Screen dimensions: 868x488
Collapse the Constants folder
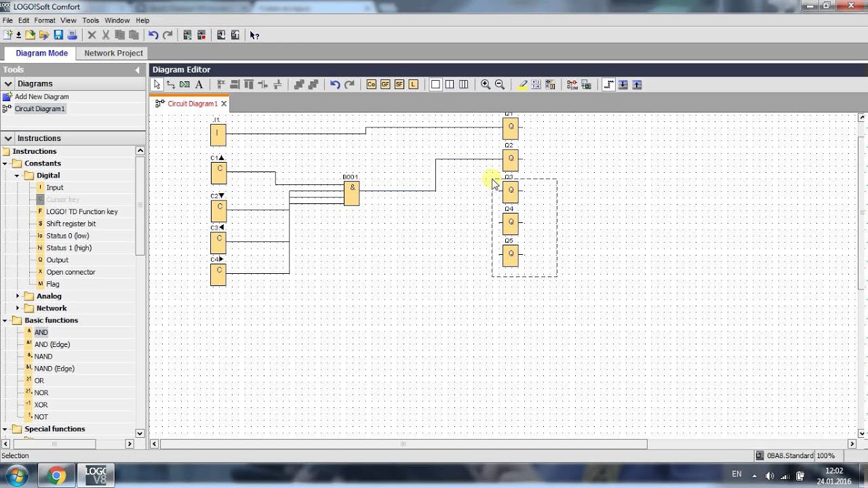tap(5, 163)
